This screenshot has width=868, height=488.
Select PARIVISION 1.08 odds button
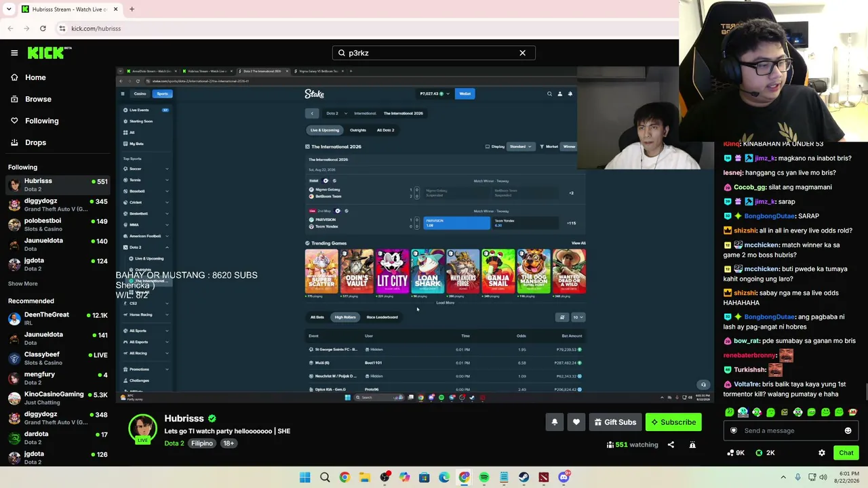tap(456, 222)
